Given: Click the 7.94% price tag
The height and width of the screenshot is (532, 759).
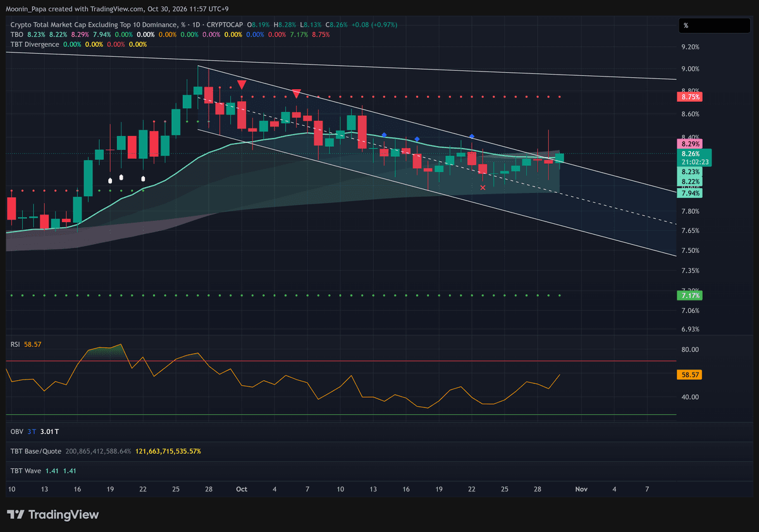Looking at the screenshot, I should click(x=689, y=193).
